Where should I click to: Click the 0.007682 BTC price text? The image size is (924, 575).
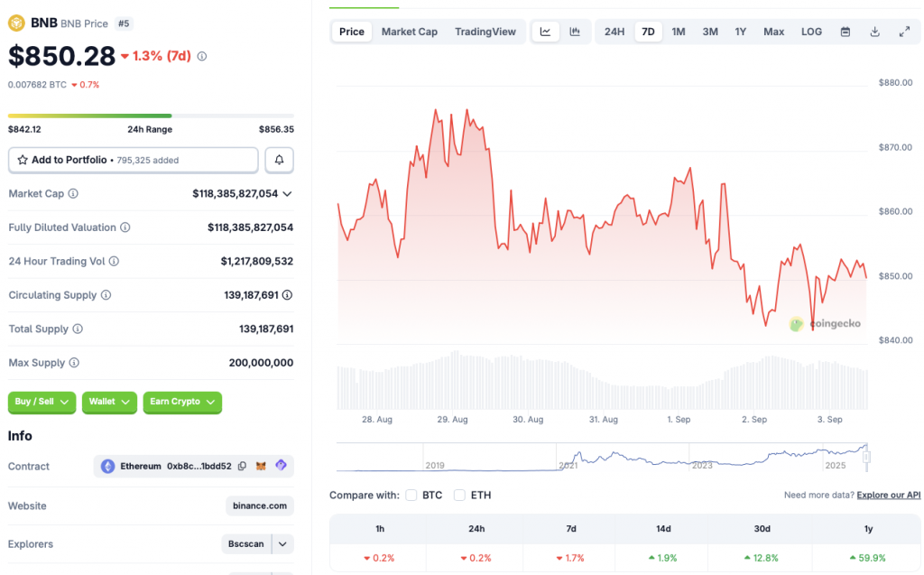coord(37,85)
